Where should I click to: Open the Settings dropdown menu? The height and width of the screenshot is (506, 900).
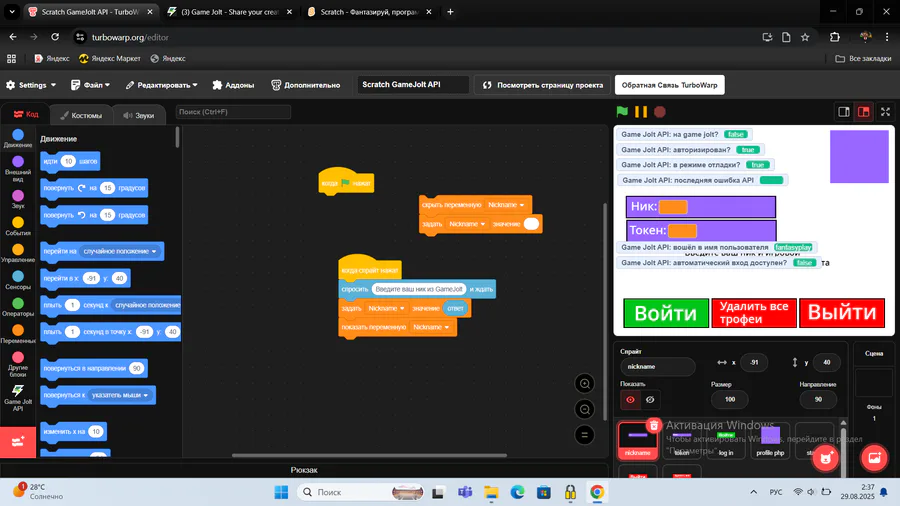pos(31,85)
